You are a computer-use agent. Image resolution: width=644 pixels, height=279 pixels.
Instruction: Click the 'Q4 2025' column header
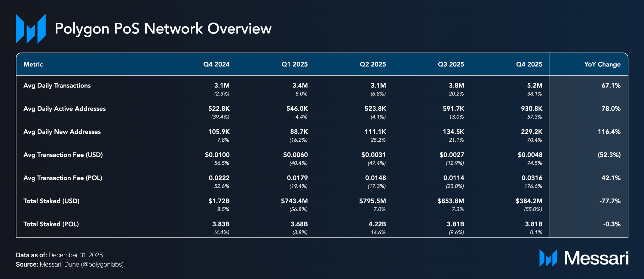[529, 64]
